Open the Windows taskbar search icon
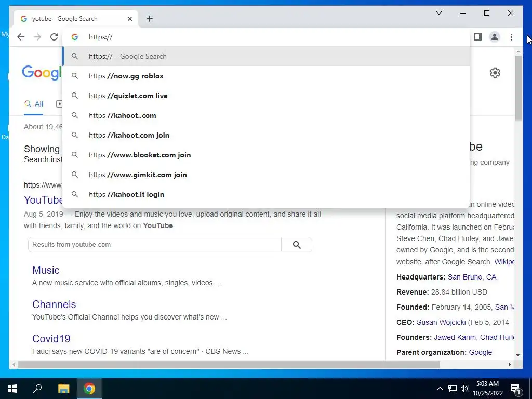 coord(37,389)
